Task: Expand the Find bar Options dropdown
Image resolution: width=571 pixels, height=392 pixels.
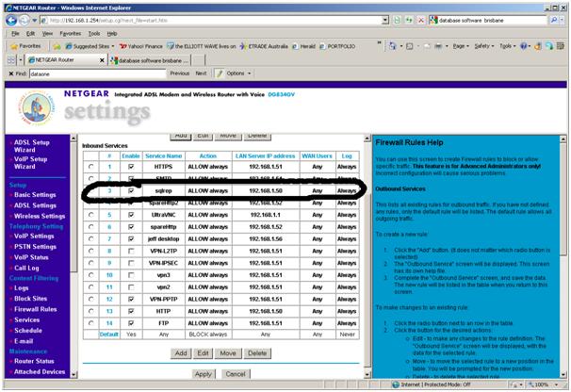Action: [x=239, y=73]
